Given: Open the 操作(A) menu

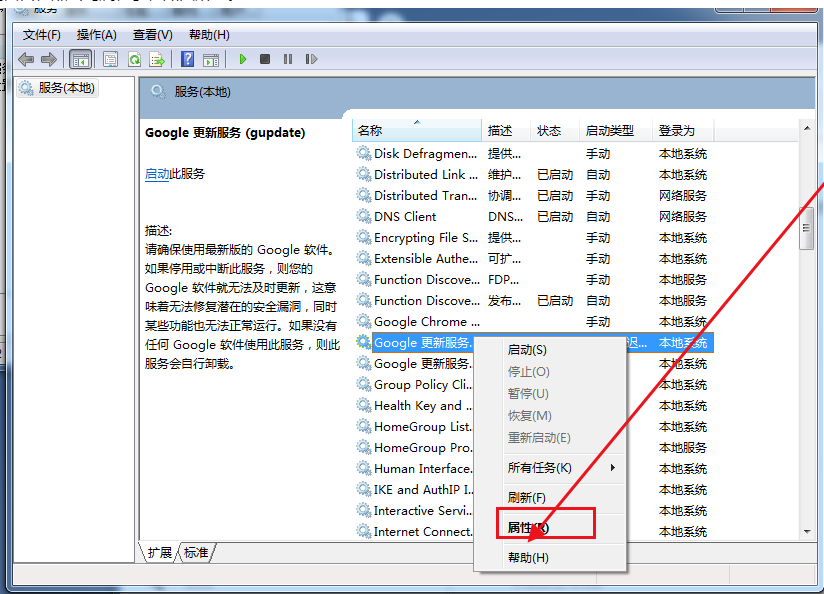Looking at the screenshot, I should tap(97, 35).
